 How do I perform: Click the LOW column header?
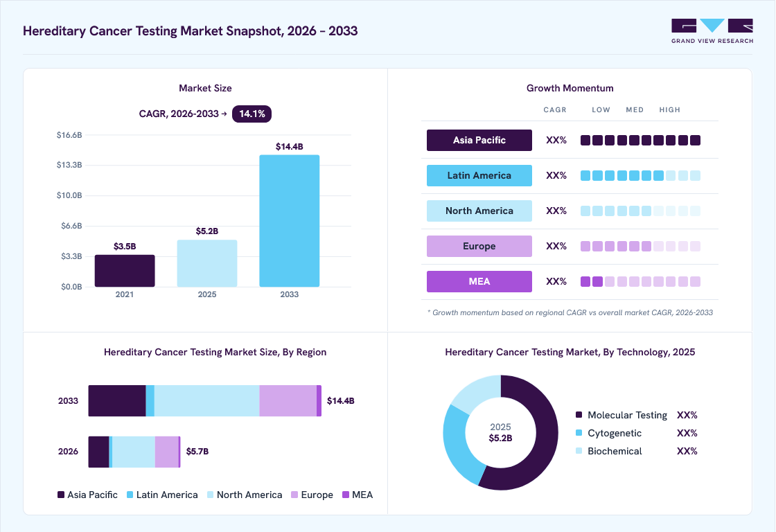click(601, 110)
